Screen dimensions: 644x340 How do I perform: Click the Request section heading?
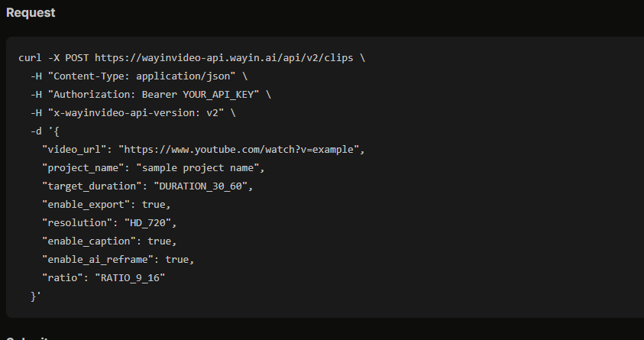pyautogui.click(x=31, y=13)
